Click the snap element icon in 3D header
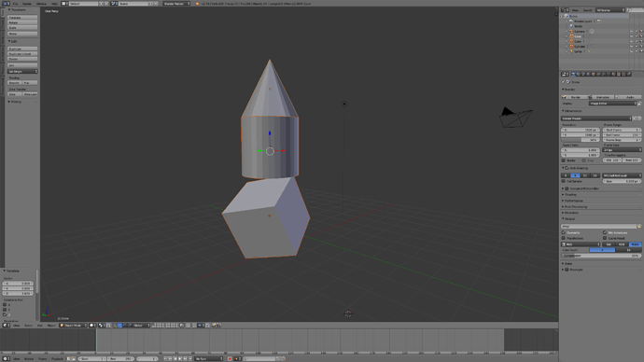This screenshot has width=644, height=362. click(201, 326)
